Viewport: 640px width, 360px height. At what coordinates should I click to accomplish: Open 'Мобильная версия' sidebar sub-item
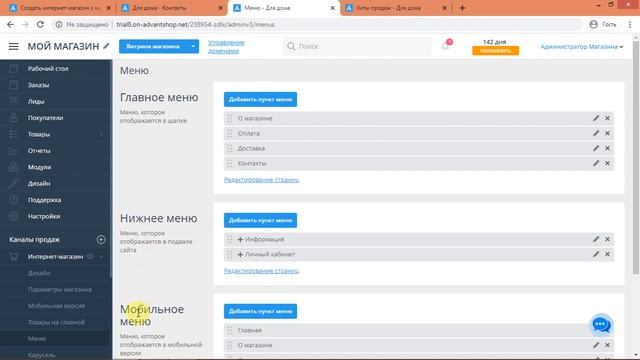(56, 306)
